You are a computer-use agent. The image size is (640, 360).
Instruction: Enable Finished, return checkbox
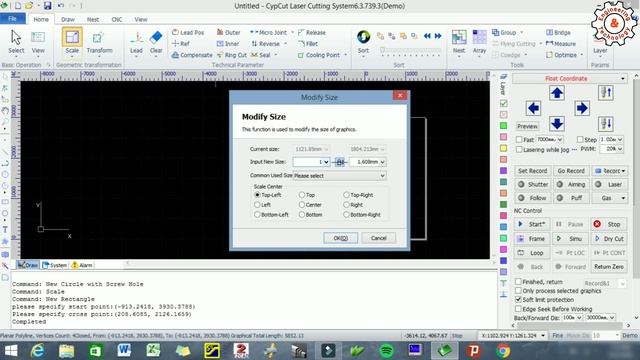[x=518, y=282]
